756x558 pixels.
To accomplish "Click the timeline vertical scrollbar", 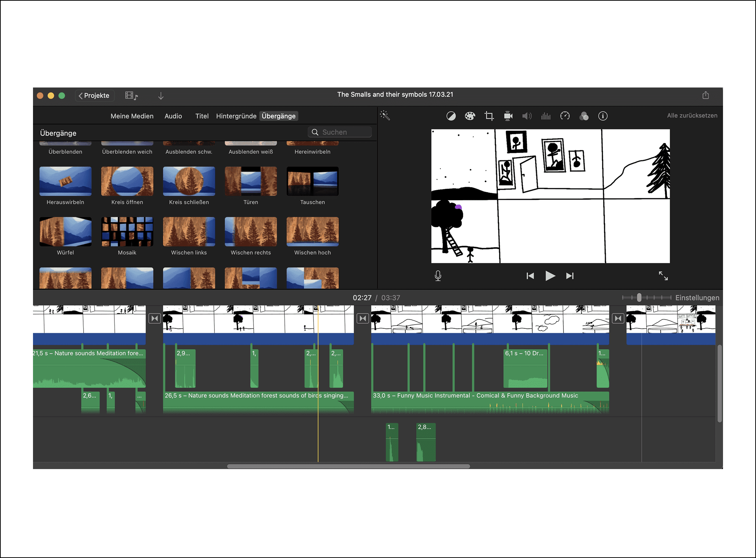I will (719, 383).
